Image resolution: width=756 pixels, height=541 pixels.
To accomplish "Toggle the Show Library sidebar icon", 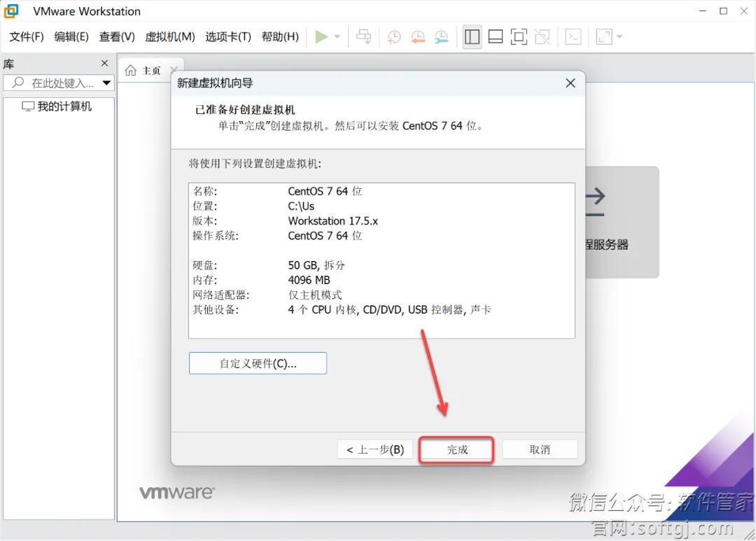I will pyautogui.click(x=472, y=36).
